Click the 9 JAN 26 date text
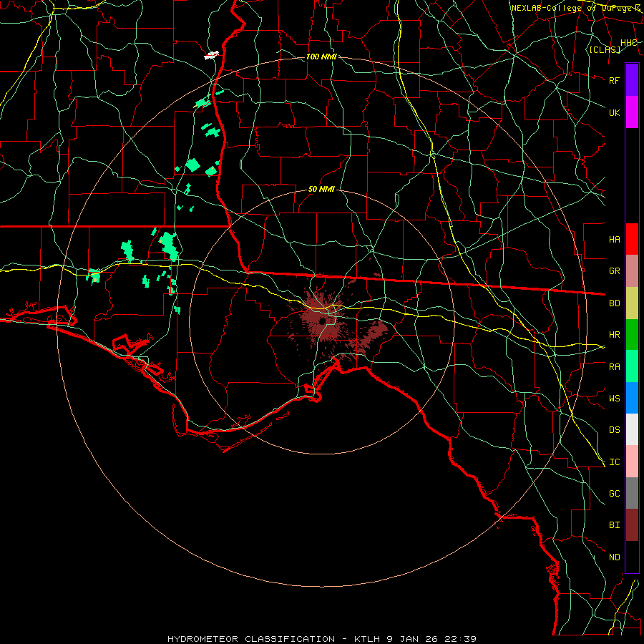Screen dimensions: 644x644 tap(412, 639)
